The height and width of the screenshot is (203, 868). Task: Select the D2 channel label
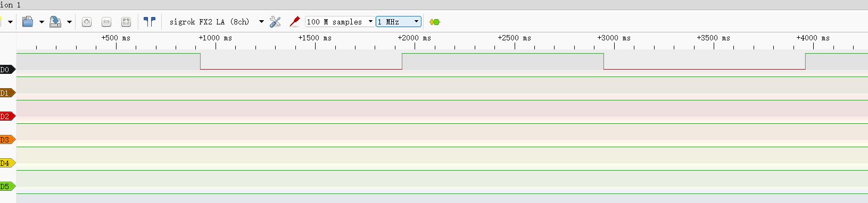(x=7, y=116)
